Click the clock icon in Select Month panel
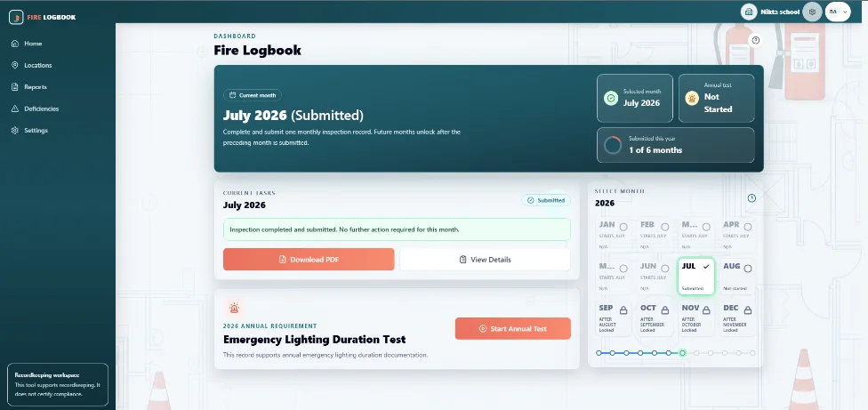Screen dimensions: 868x410 pyautogui.click(x=751, y=198)
